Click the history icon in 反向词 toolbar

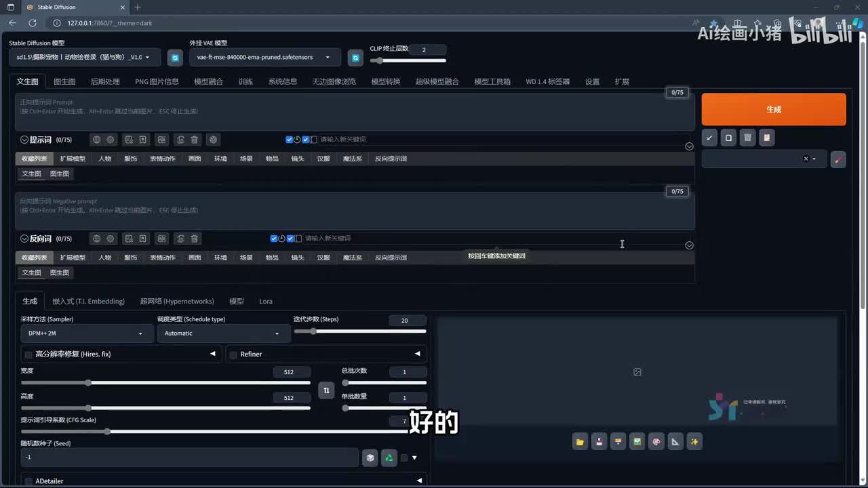[x=129, y=239]
